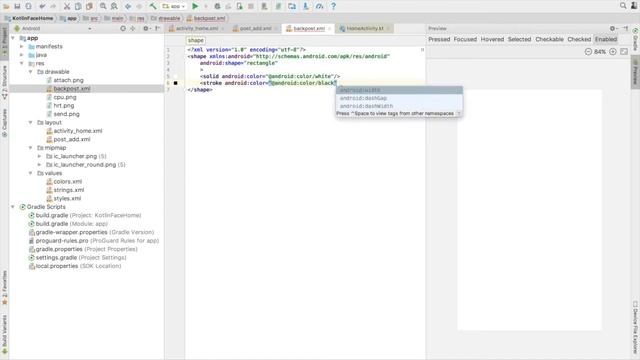640x360 pixels.
Task: Collapse the Gradle Scripts node
Action: click(13, 207)
